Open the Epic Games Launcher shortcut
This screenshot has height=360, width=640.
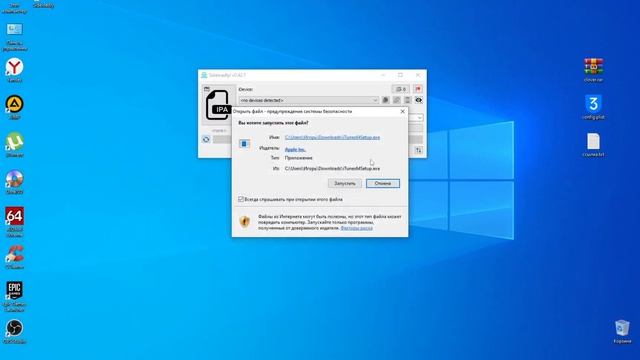(15, 296)
